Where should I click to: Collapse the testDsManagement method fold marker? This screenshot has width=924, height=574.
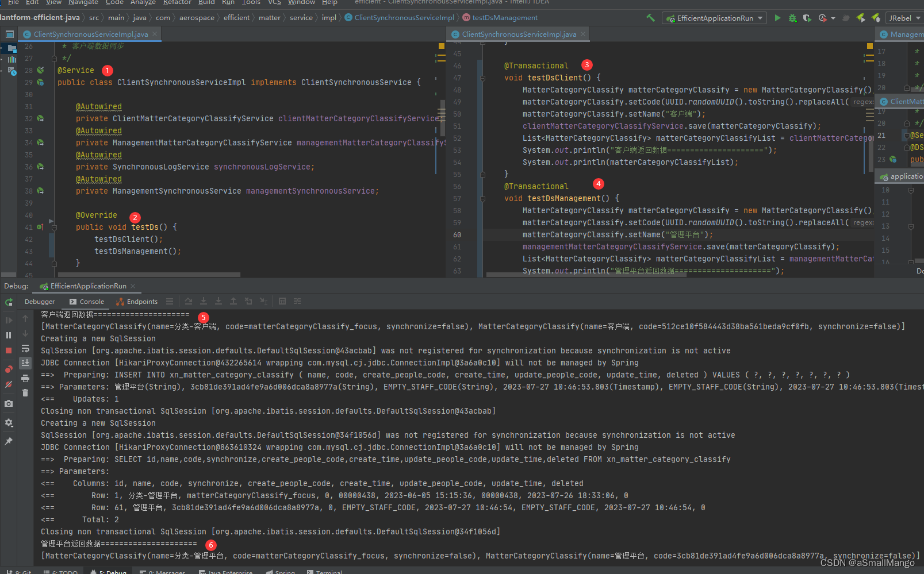[482, 199]
